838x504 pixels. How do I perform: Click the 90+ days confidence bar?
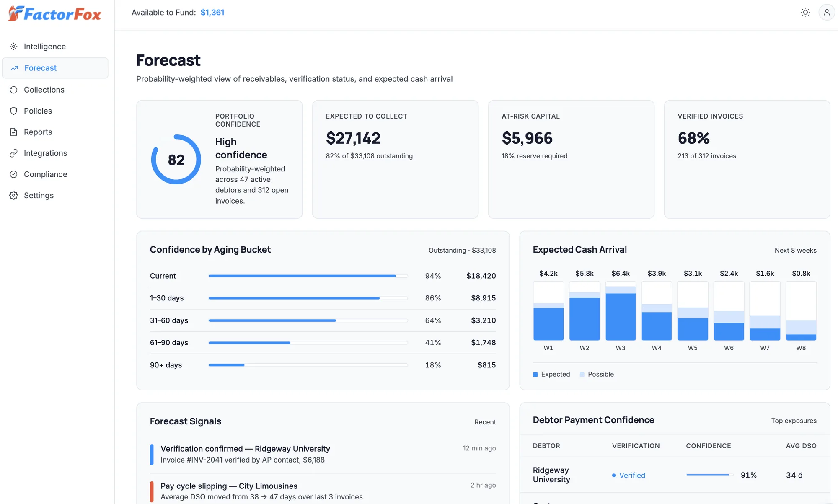(x=308, y=365)
